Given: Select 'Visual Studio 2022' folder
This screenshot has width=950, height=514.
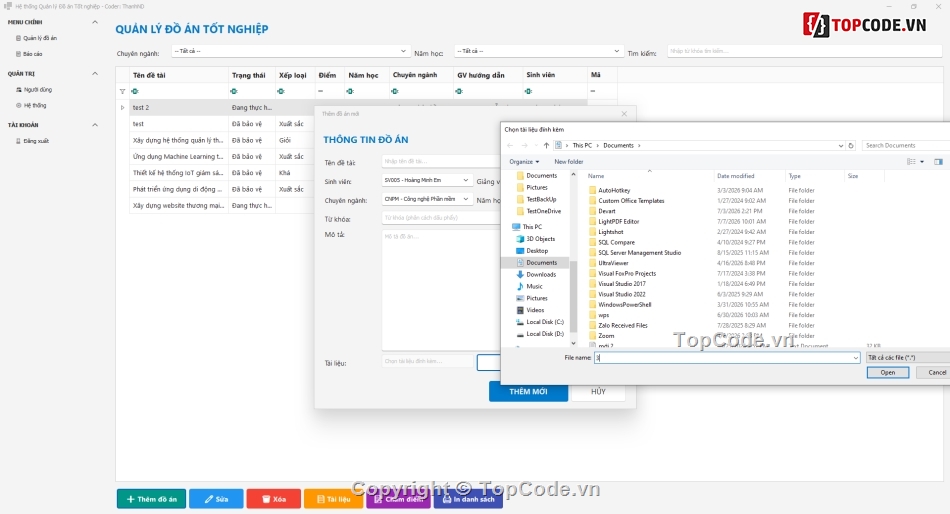Looking at the screenshot, I should [622, 295].
